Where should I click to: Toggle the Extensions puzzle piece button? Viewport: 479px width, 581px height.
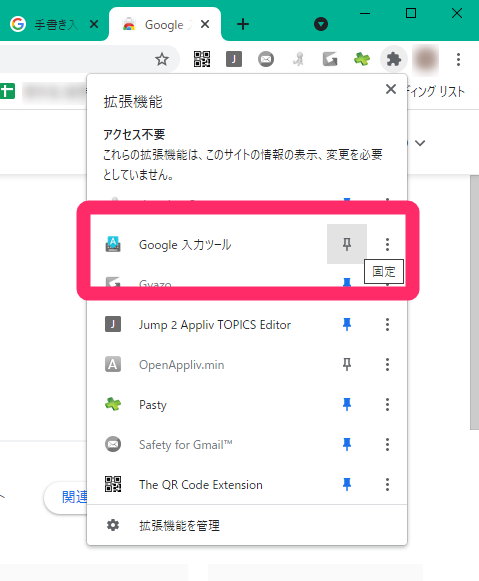pos(393,59)
